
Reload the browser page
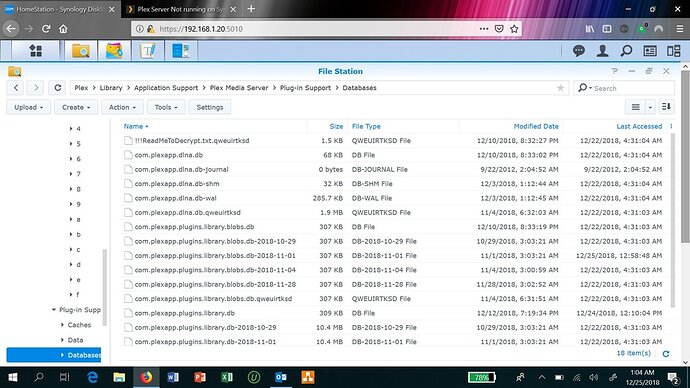click(x=46, y=29)
